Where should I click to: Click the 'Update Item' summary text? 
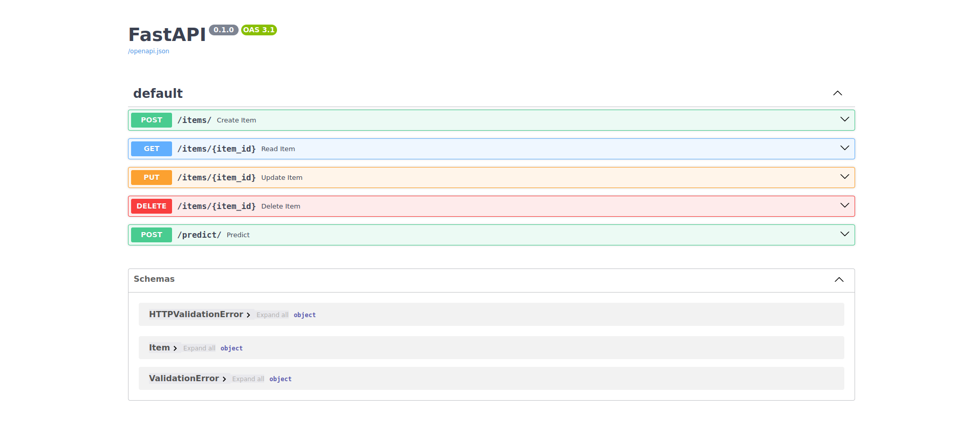[x=282, y=178]
